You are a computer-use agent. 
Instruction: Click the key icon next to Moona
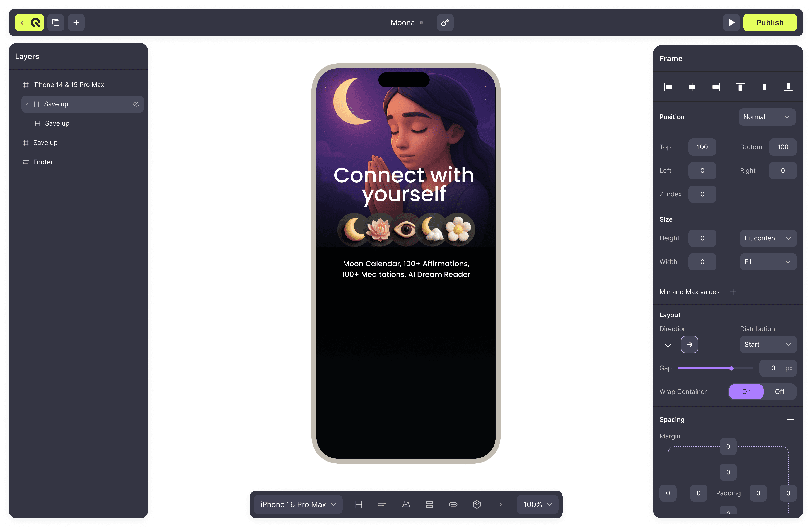point(445,23)
